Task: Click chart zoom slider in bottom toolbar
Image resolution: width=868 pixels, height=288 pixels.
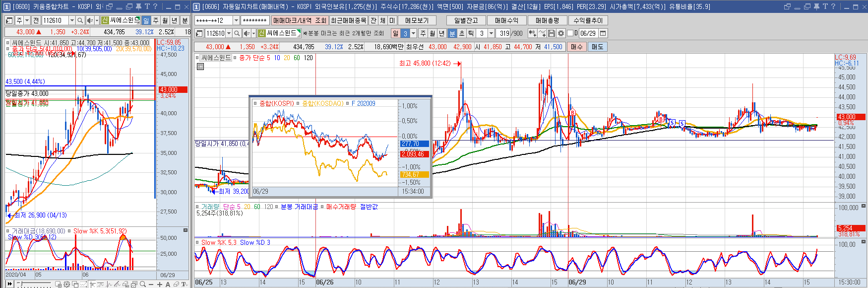Action: click(x=34, y=284)
